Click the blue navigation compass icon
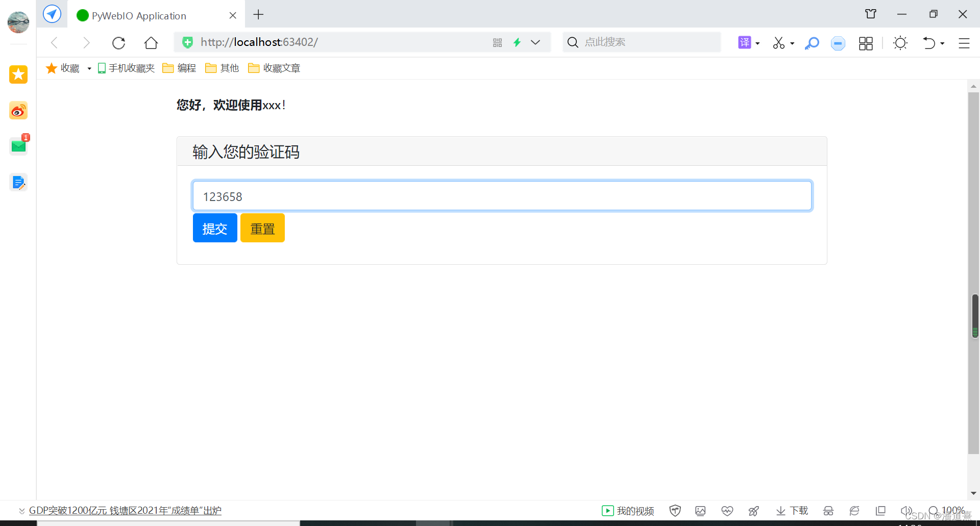This screenshot has width=980, height=526. (52, 14)
